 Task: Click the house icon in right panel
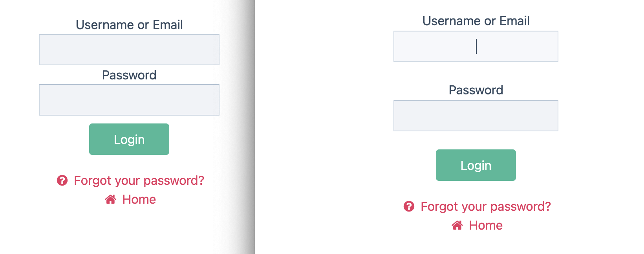457,225
